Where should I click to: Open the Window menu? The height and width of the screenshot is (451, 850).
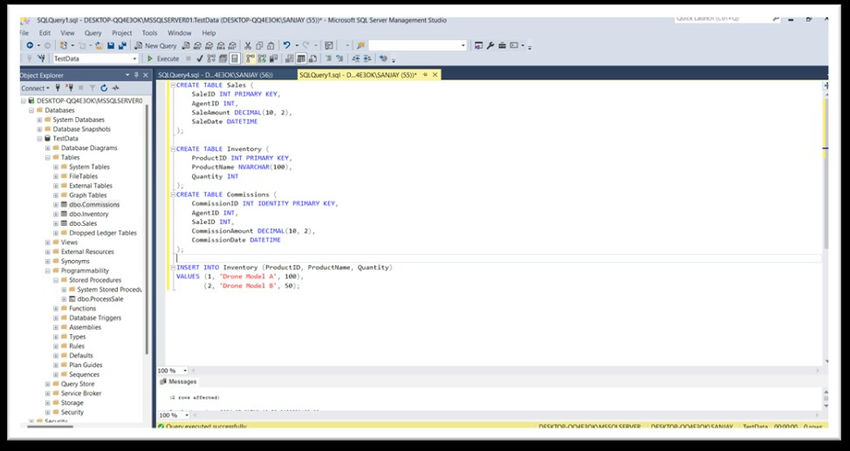click(179, 33)
